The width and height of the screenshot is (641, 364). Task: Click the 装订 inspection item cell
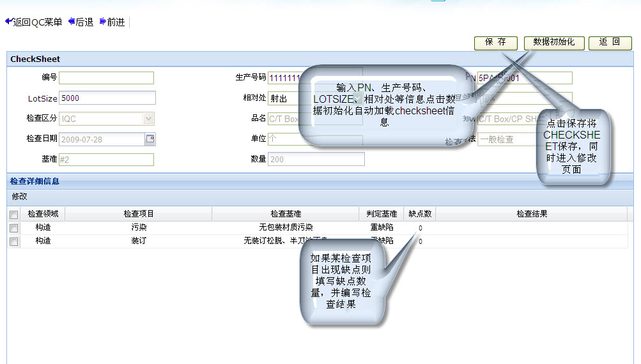(139, 241)
